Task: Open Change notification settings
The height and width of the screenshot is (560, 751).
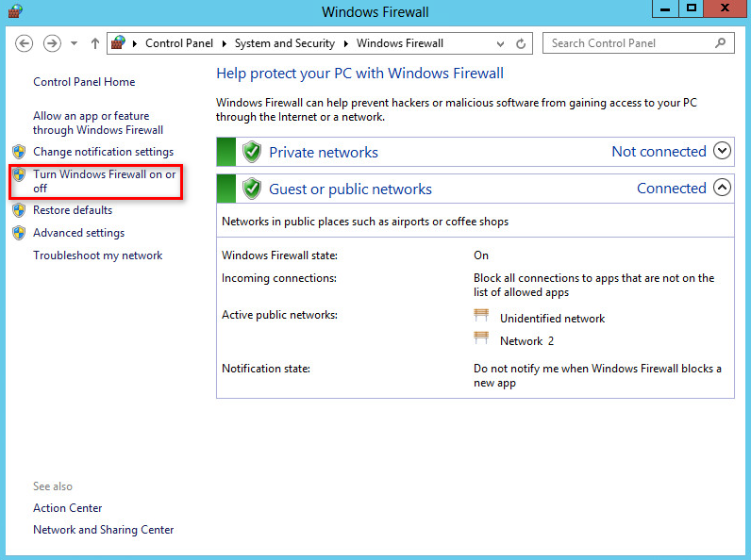Action: coord(103,152)
